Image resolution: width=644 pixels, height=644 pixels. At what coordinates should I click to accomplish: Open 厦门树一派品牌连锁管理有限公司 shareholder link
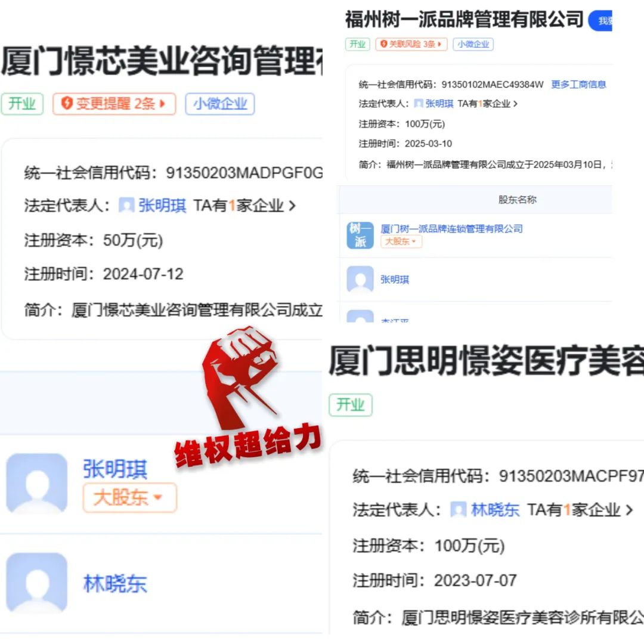pyautogui.click(x=451, y=228)
